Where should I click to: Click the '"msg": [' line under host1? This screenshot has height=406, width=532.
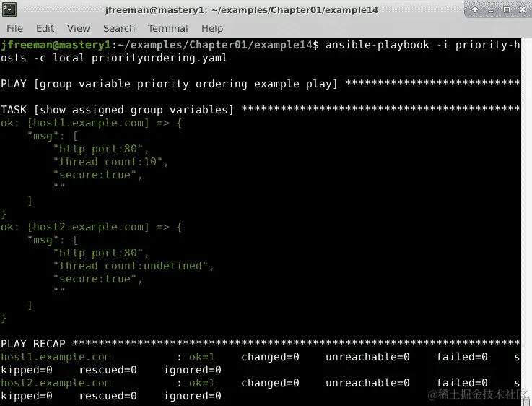(x=53, y=136)
